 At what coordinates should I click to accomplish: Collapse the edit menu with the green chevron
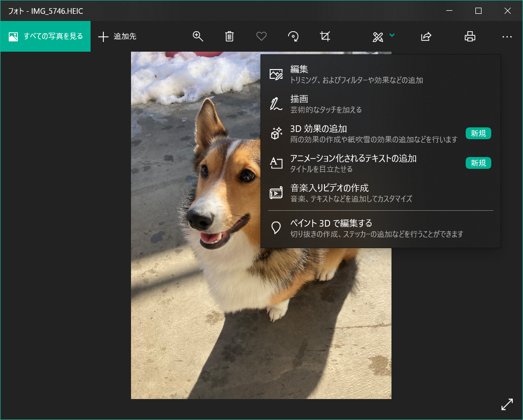(x=392, y=35)
